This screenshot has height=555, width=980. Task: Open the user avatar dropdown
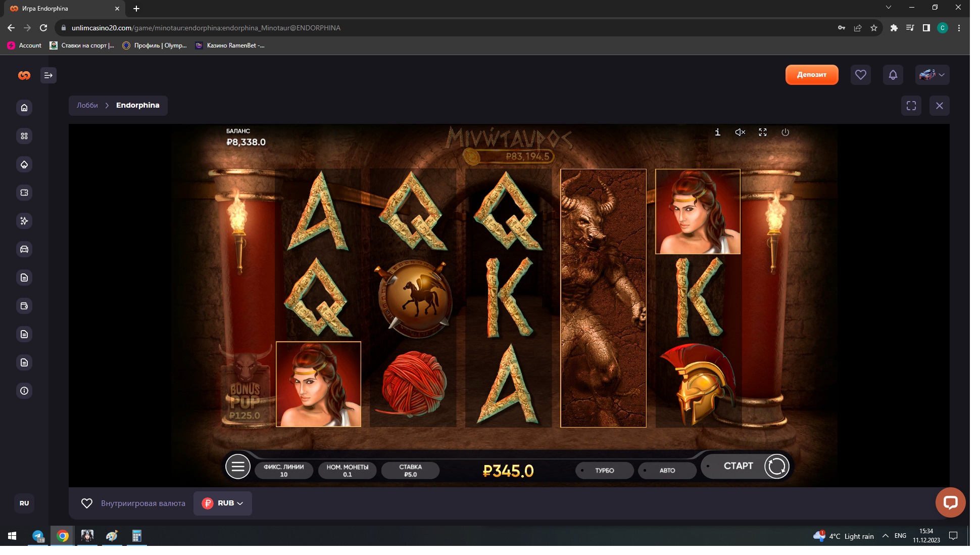[932, 75]
